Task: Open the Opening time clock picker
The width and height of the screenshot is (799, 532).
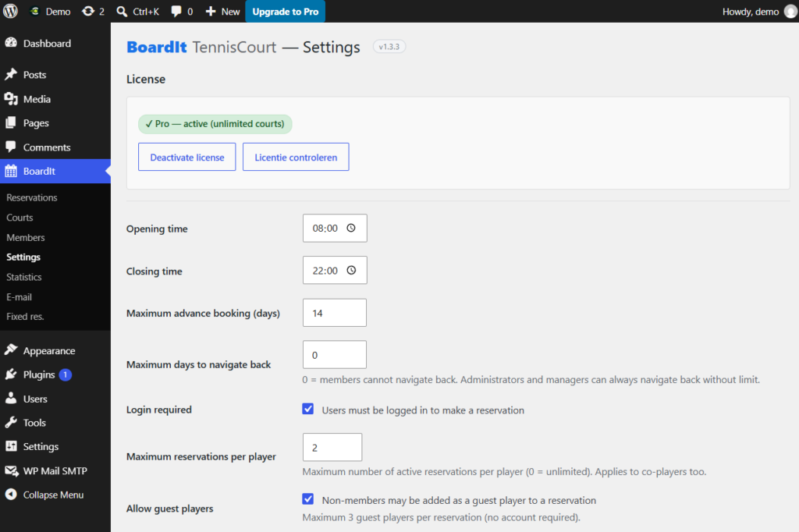Action: click(351, 228)
